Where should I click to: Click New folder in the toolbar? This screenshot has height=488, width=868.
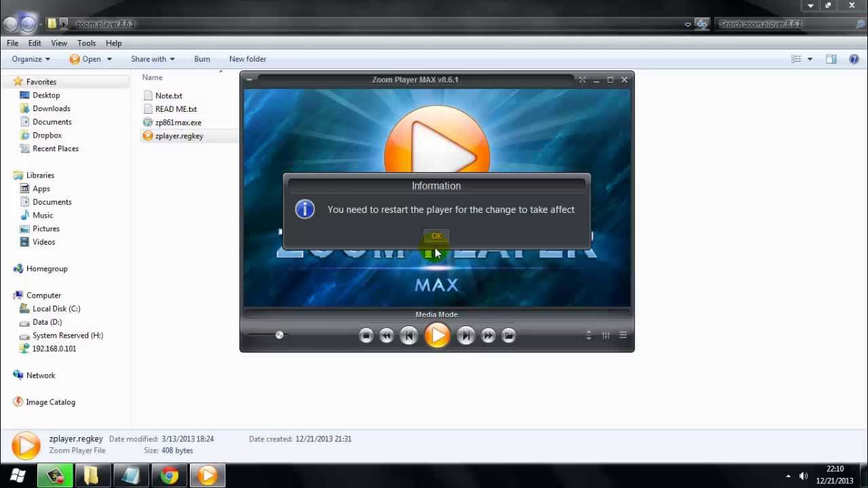(x=248, y=59)
